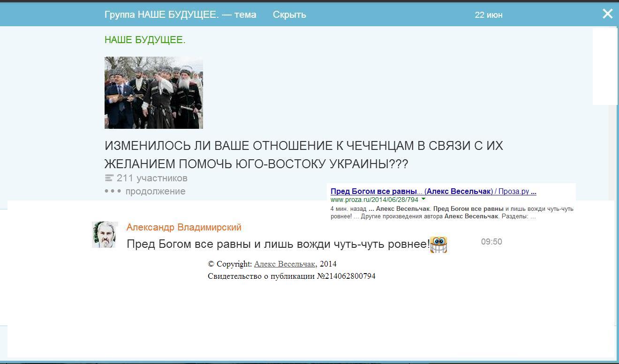Open search result Пред Богом все равны
The width and height of the screenshot is (619, 364).
[433, 191]
